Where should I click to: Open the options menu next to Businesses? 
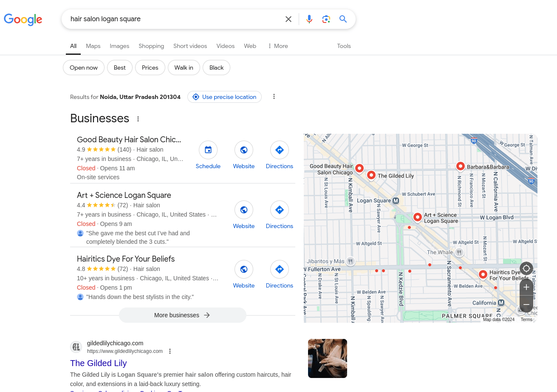138,119
